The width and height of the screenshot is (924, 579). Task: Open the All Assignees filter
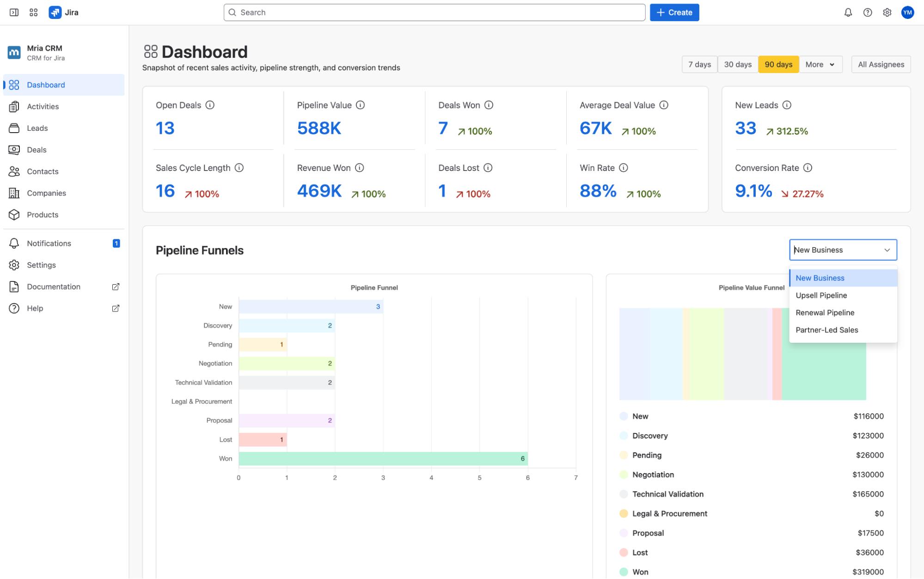[881, 64]
